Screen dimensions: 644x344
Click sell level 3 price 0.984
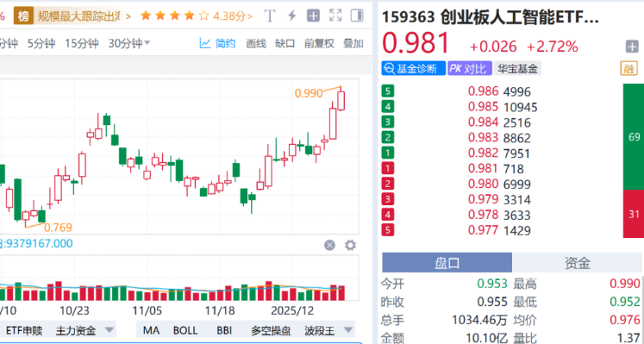coord(483,122)
